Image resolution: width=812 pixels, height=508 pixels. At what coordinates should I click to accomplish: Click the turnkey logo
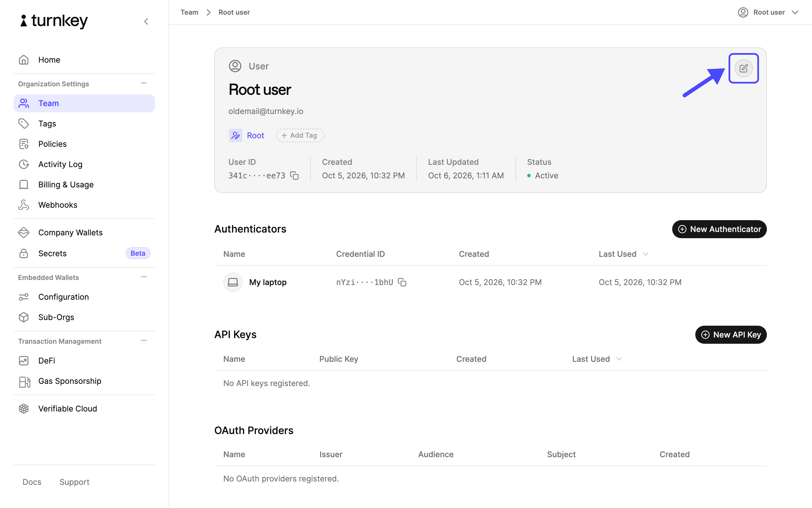tap(54, 21)
